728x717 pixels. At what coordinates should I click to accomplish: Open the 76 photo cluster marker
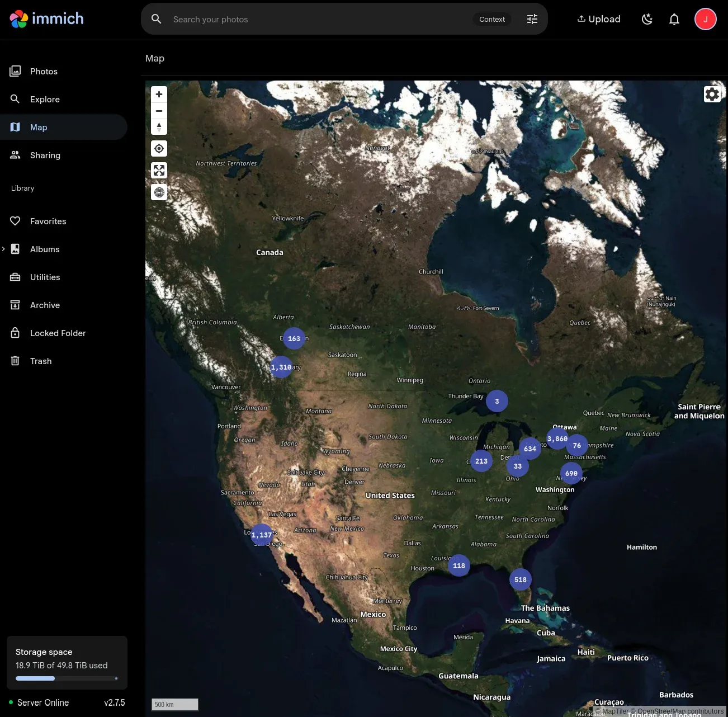577,445
